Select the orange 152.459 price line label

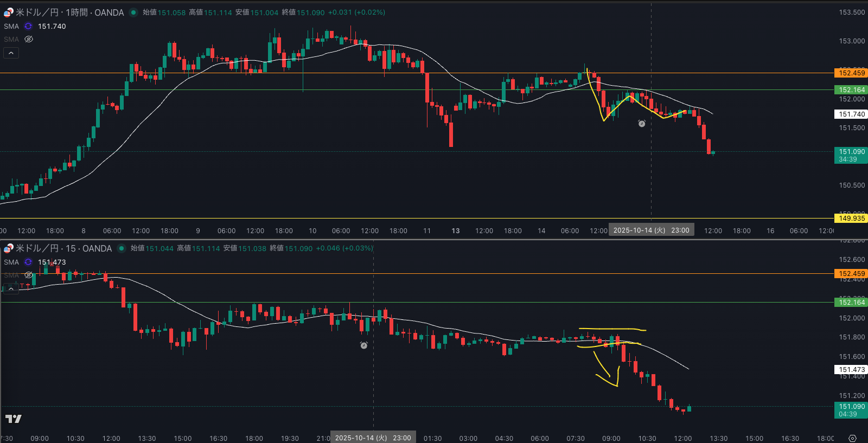pos(851,73)
